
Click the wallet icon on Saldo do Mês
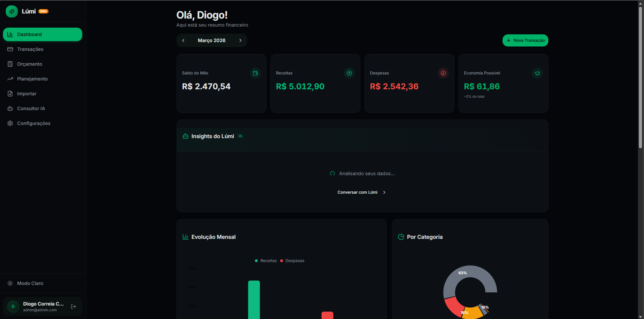pos(255,73)
